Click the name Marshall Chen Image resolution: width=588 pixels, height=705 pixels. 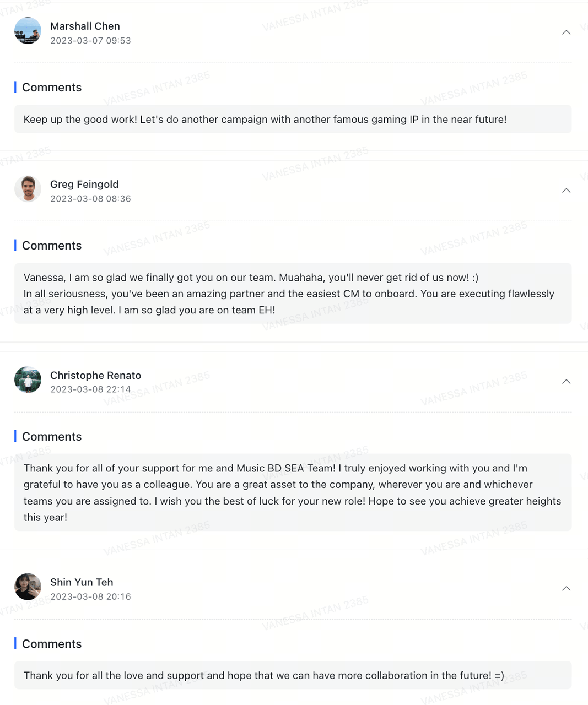point(85,26)
